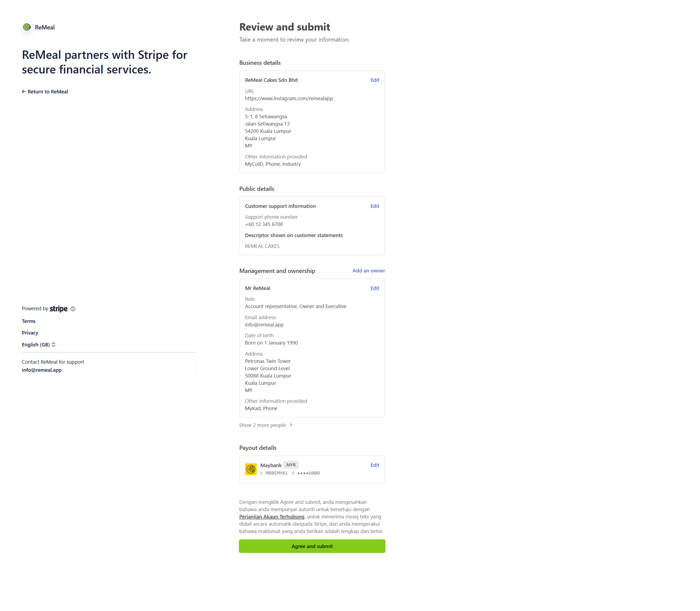Click the chevron next to Show 2 more people
This screenshot has height=611, width=700.
[x=291, y=425]
